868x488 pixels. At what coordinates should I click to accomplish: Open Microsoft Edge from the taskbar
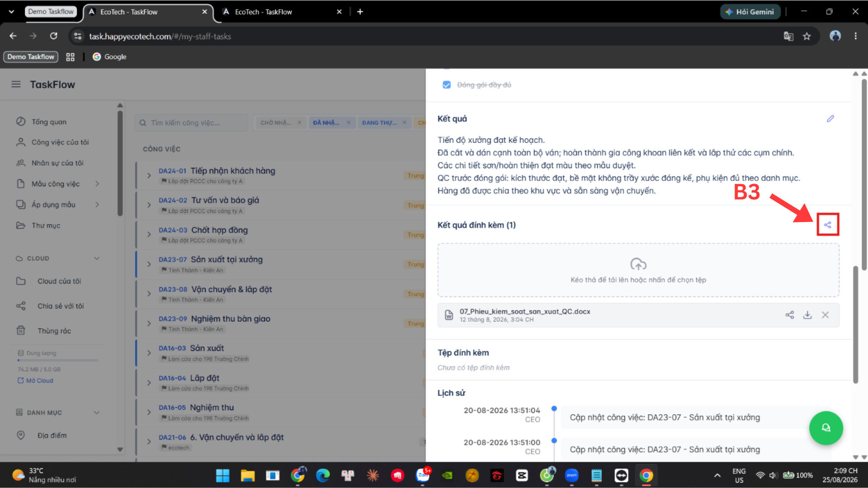323,475
